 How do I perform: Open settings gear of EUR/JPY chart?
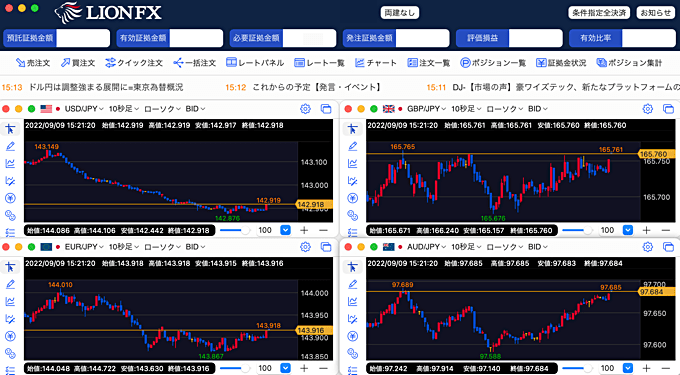pos(305,247)
